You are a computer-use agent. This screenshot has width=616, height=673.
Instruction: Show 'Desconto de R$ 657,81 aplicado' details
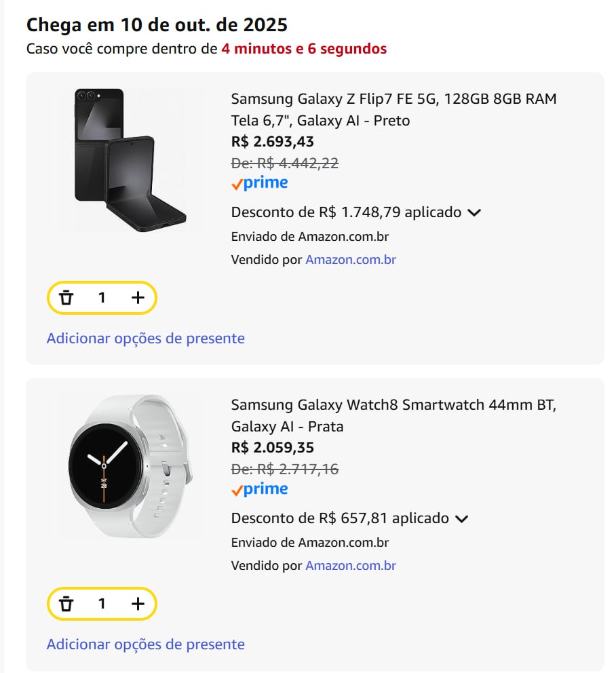[340, 518]
